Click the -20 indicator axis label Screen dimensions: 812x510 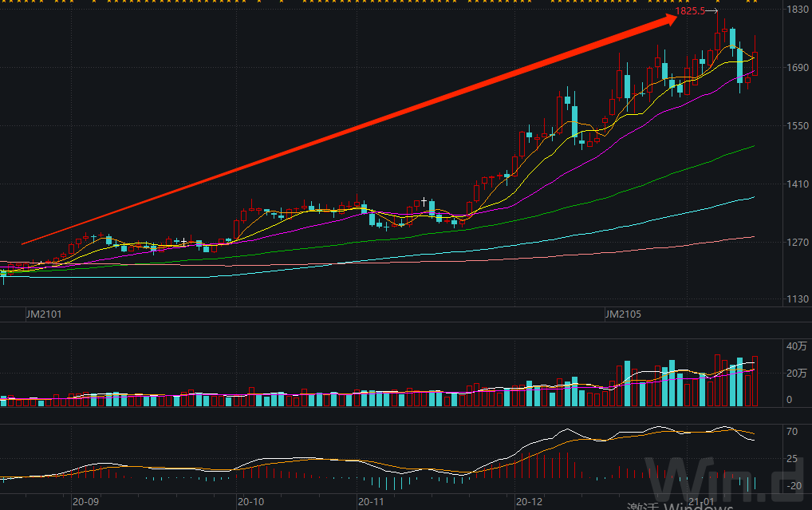[x=794, y=486]
